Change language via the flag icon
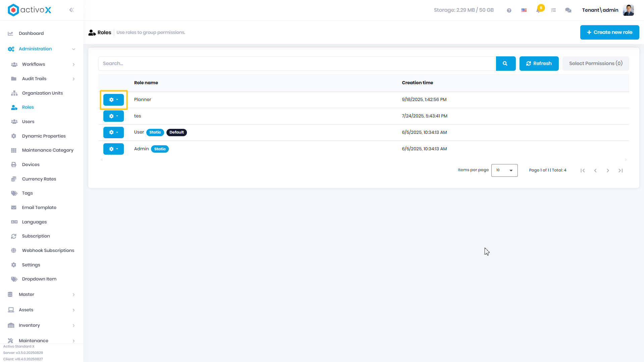644x362 pixels. pyautogui.click(x=524, y=10)
